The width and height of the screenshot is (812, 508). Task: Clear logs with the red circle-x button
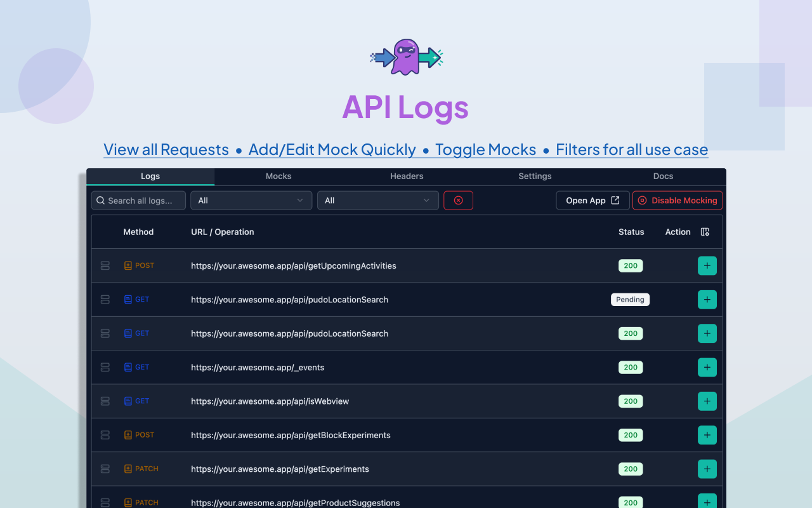(458, 201)
